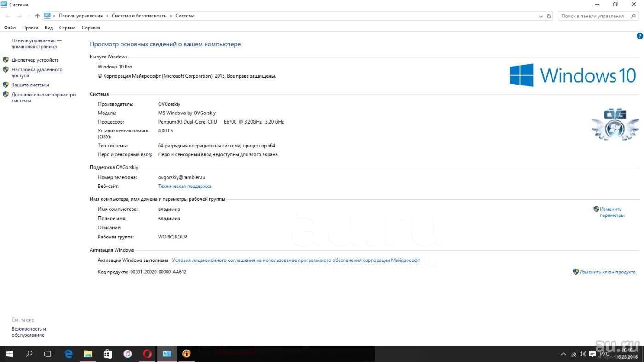
Task: Select the Windows 10 Pro edition text
Action: (x=115, y=67)
